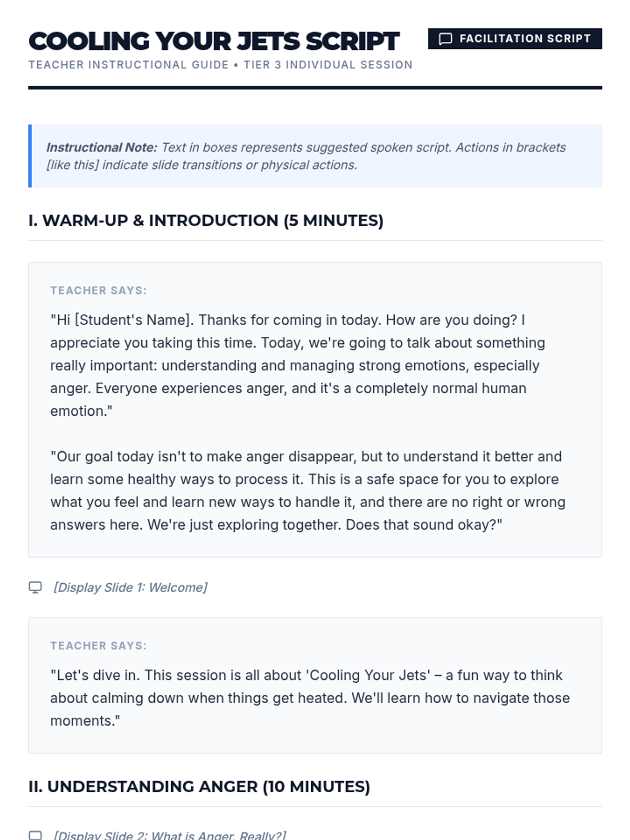The height and width of the screenshot is (840, 630).
Task: Click the dark divider line below the header
Action: point(315,88)
